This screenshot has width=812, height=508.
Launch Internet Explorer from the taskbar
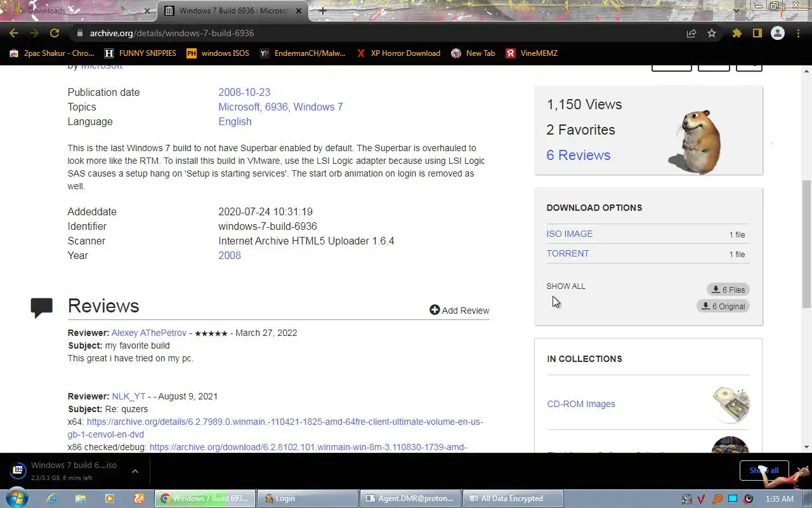click(x=51, y=498)
